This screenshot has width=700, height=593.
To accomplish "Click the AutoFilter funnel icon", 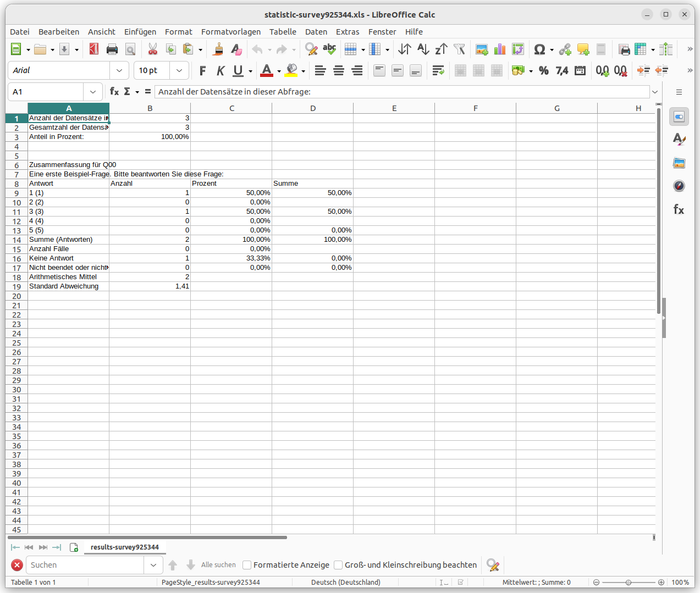I will tap(459, 49).
